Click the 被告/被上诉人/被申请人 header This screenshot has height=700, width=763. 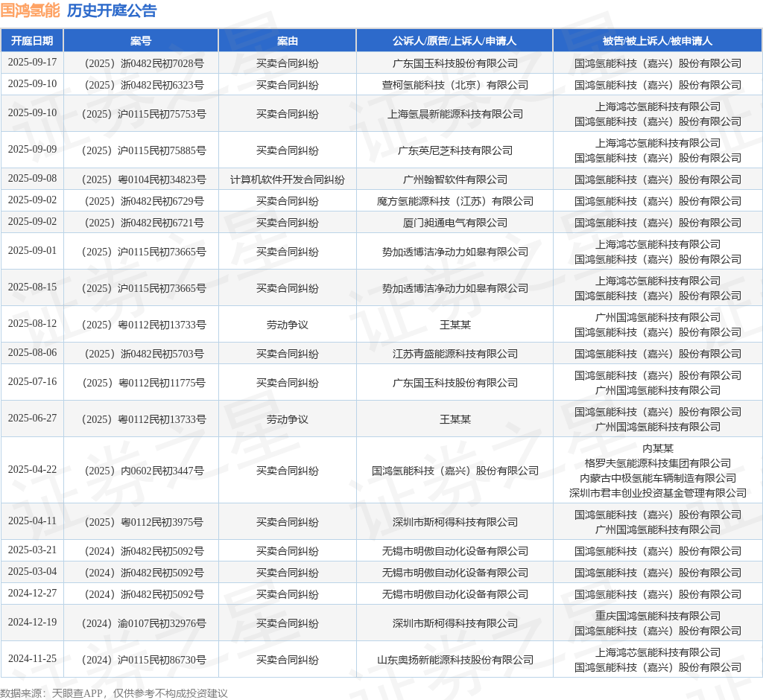point(657,41)
